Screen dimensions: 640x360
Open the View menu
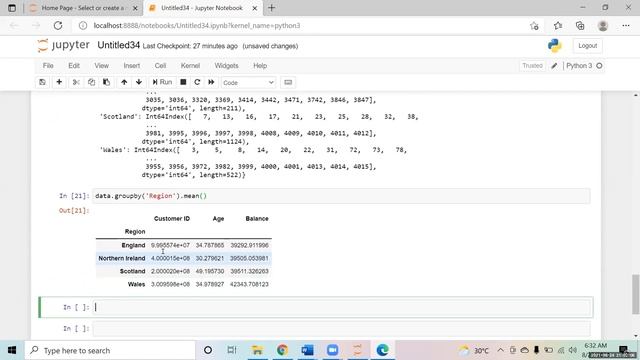(x=102, y=66)
